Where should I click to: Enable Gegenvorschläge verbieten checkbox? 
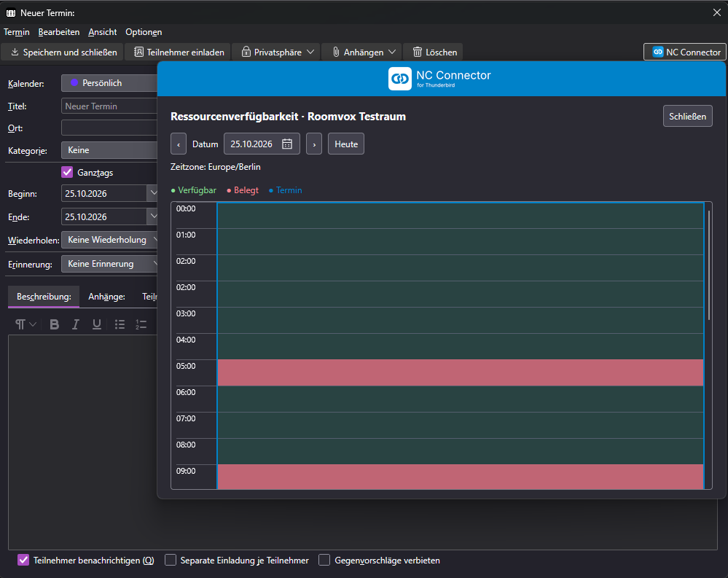(x=324, y=560)
